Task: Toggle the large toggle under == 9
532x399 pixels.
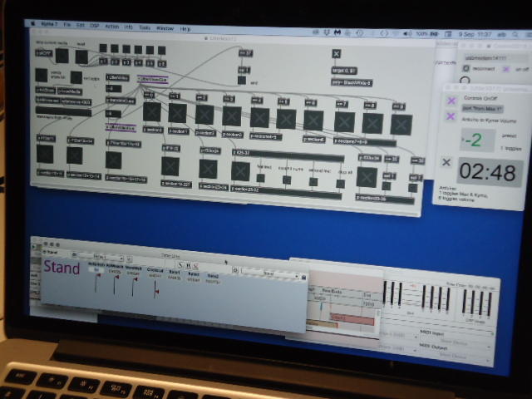Action: coord(401,125)
